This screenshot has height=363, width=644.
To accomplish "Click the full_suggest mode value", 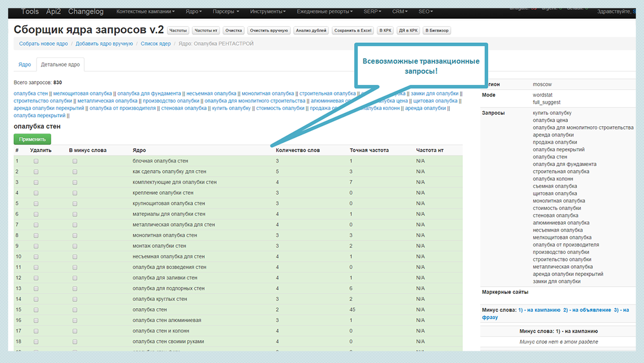I will [x=546, y=102].
